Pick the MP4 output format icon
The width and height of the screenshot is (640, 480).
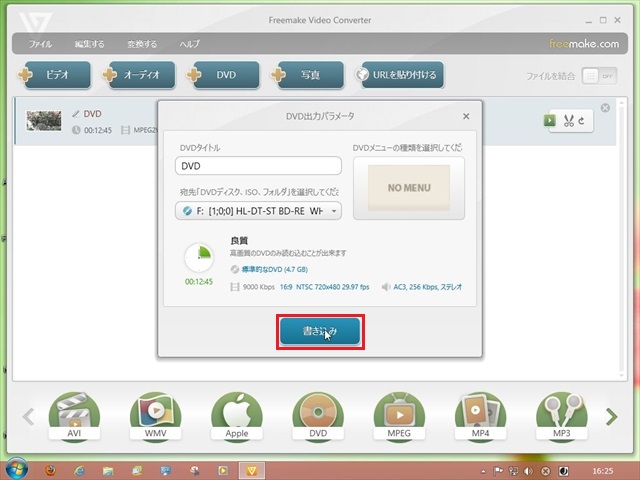[480, 416]
